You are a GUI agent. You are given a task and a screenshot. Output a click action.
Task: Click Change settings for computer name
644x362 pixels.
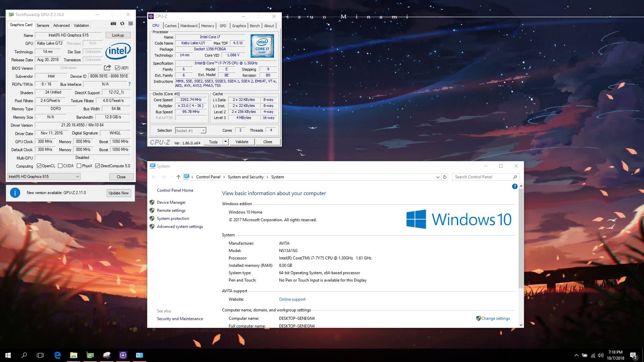(x=495, y=318)
